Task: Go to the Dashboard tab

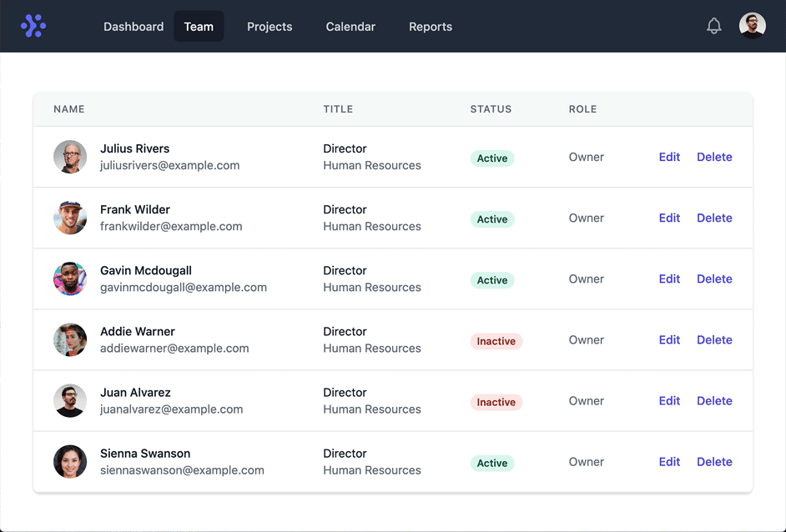Action: pos(134,27)
